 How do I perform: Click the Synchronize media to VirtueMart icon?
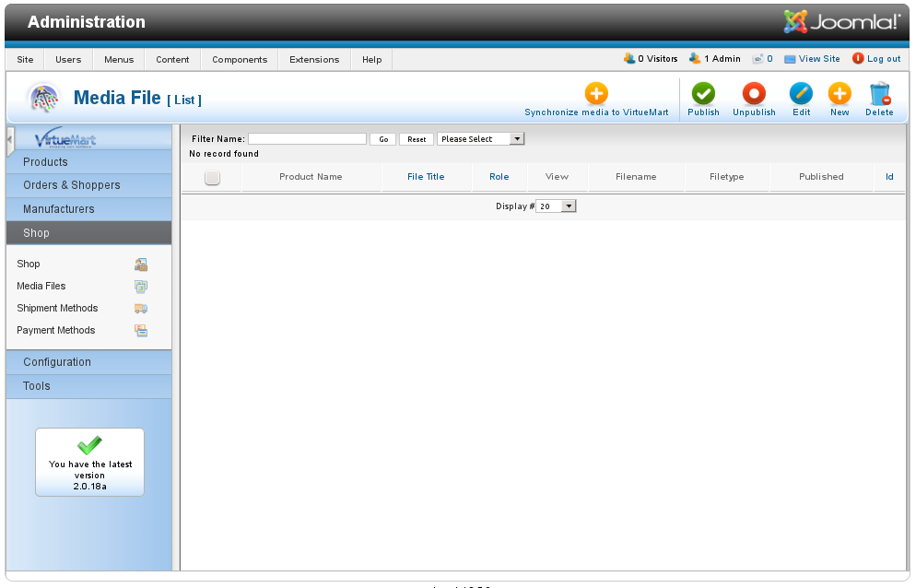coord(596,94)
